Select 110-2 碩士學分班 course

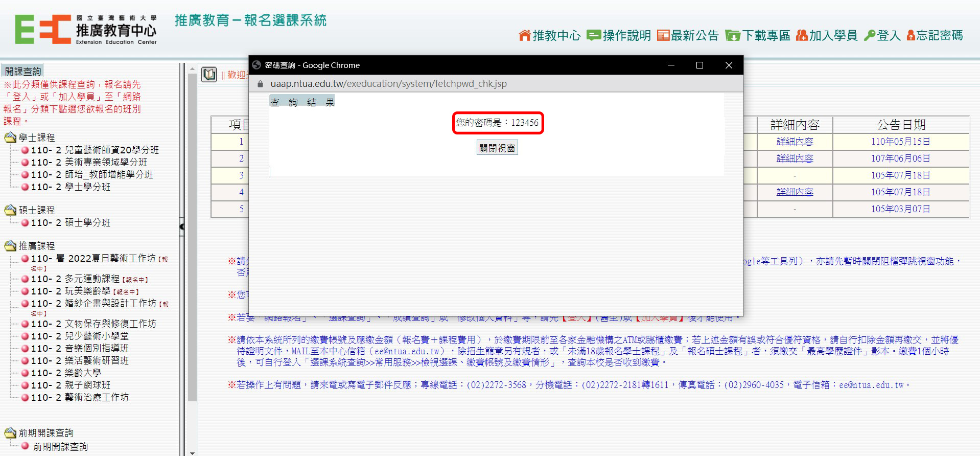(71, 223)
